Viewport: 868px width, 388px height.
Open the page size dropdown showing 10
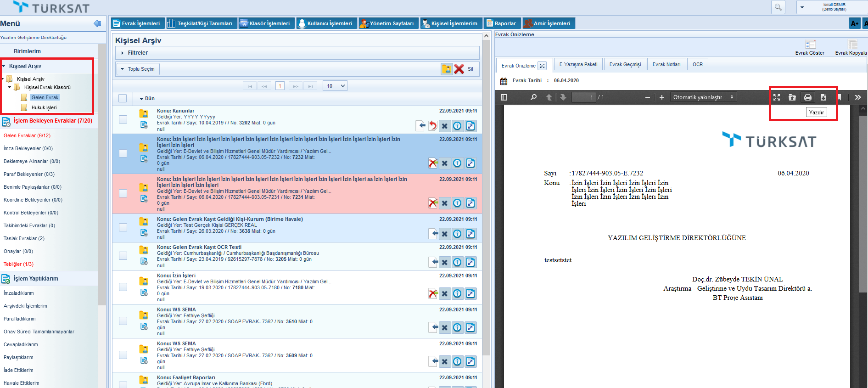[335, 86]
